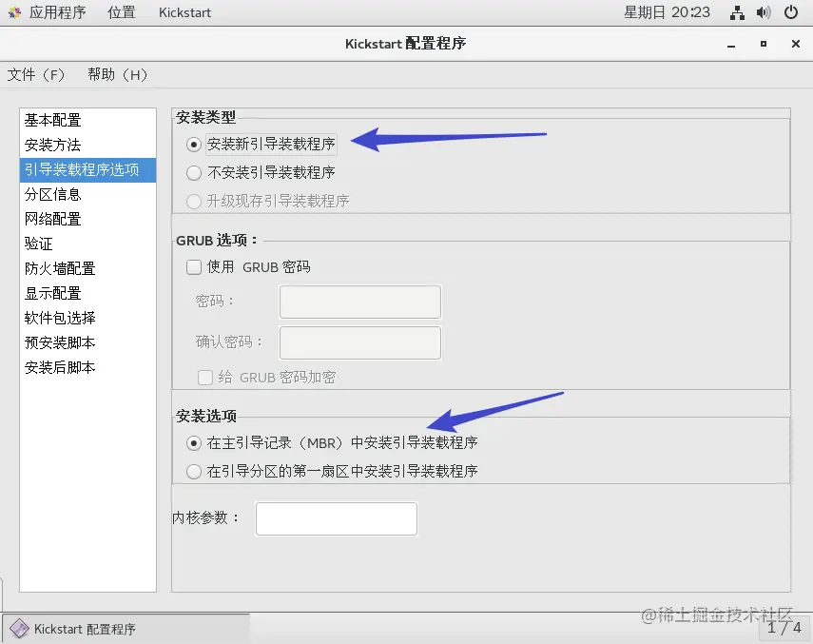Select 软件包选择 in the sidebar
Image resolution: width=813 pixels, height=644 pixels.
pos(87,319)
